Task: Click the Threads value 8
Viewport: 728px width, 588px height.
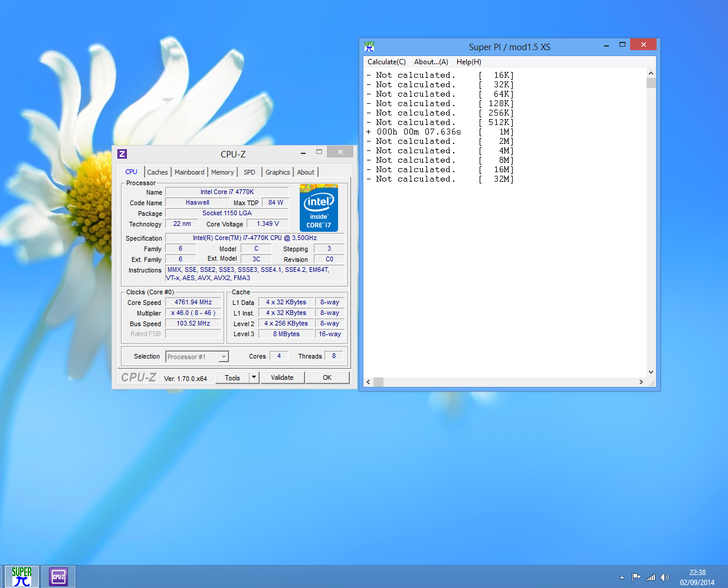Action: pyautogui.click(x=334, y=356)
